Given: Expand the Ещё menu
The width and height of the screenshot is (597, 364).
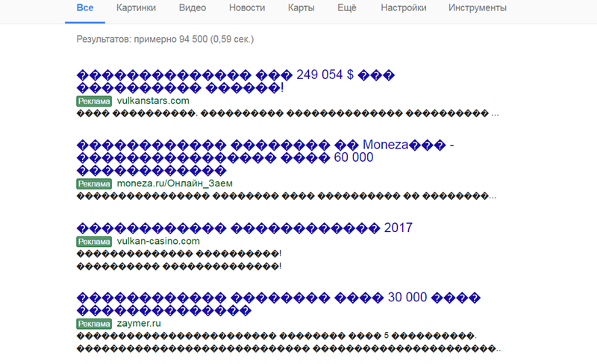Looking at the screenshot, I should pyautogui.click(x=347, y=8).
